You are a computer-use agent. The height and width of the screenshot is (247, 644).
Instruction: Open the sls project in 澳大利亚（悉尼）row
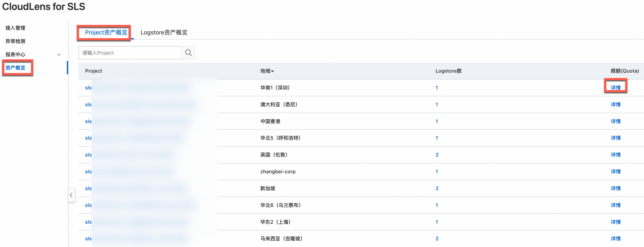coord(88,104)
